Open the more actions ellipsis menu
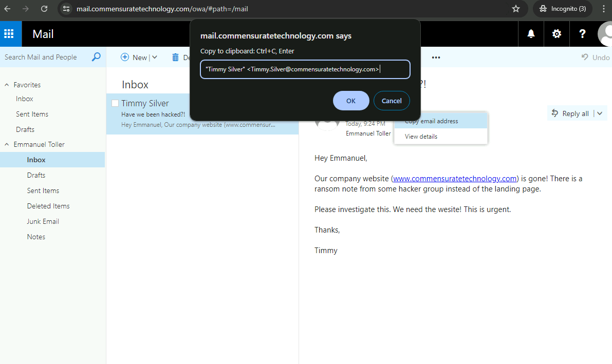The image size is (612, 364). point(436,58)
